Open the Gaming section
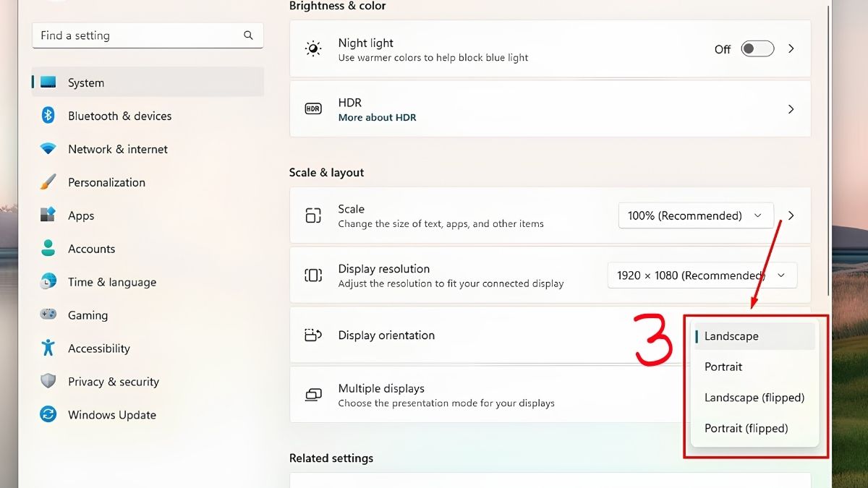 coord(88,314)
